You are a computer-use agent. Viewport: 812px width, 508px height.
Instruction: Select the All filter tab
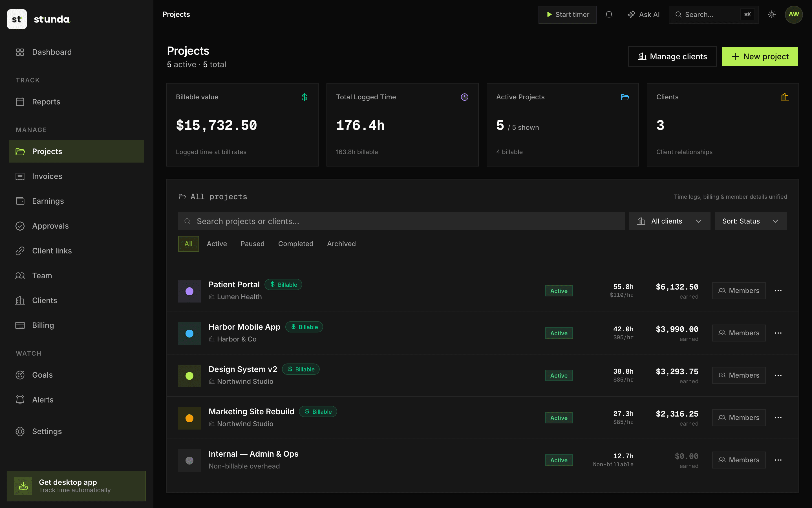tap(188, 244)
